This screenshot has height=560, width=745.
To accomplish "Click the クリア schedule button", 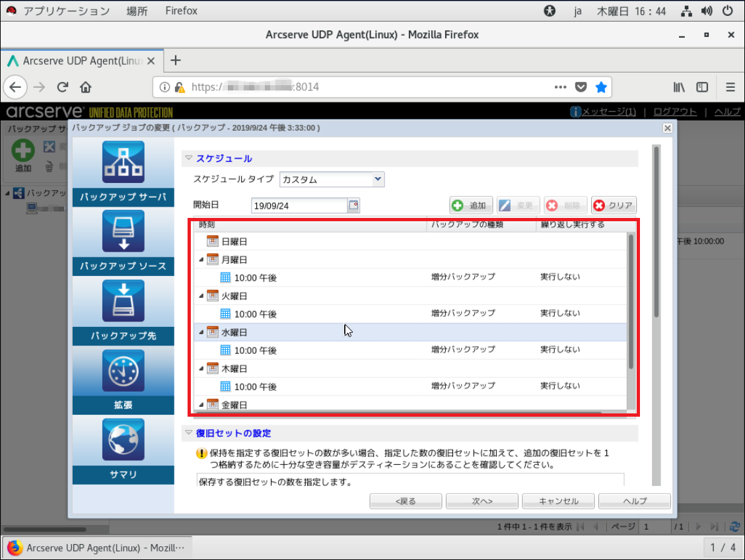I will tap(614, 205).
